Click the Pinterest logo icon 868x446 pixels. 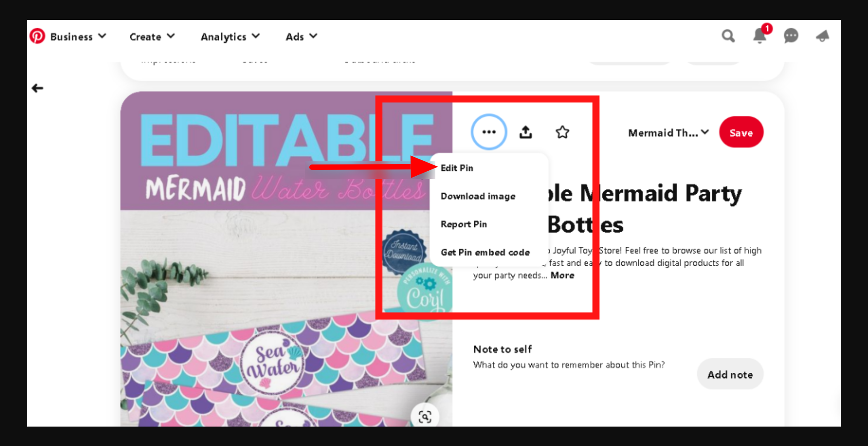click(x=38, y=36)
